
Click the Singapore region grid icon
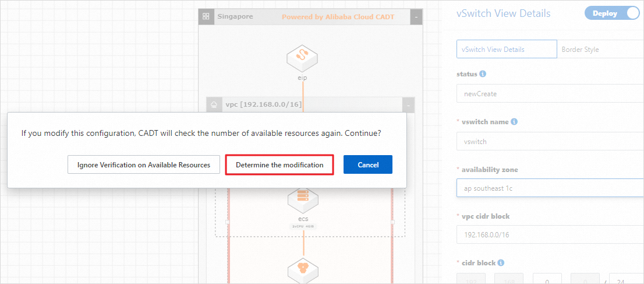click(x=206, y=16)
